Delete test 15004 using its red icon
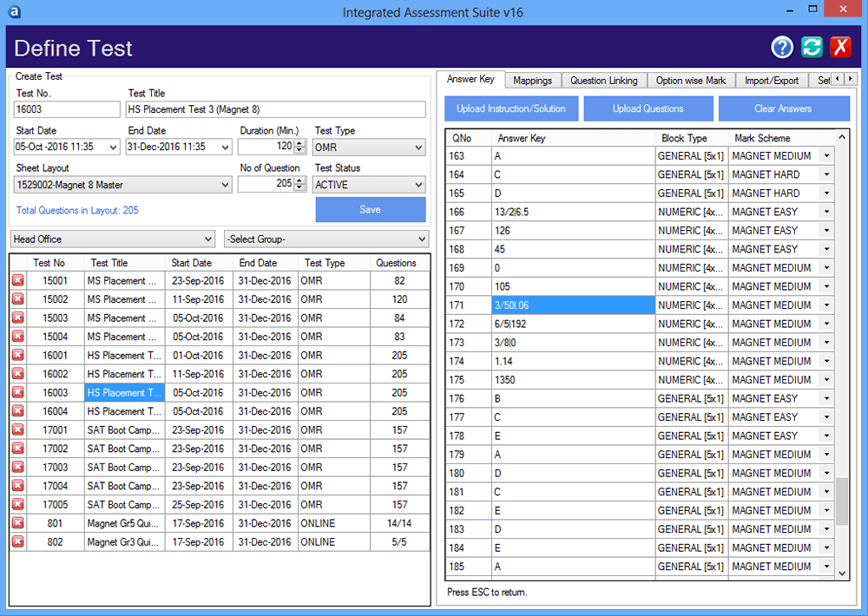Viewport: 868px width, 616px height. pos(18,337)
